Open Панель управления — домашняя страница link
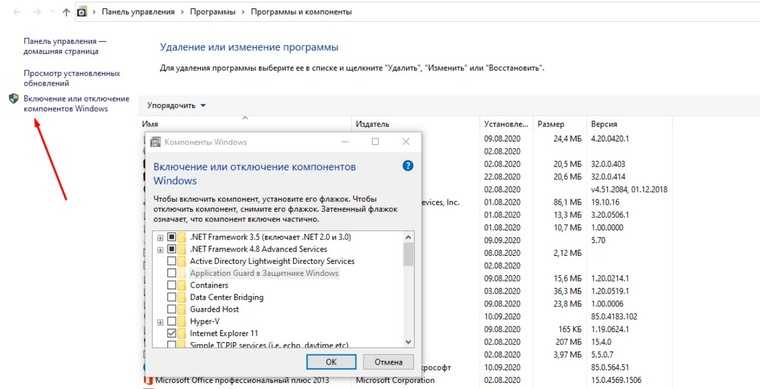Image resolution: width=760 pixels, height=389 pixels. [x=65, y=46]
